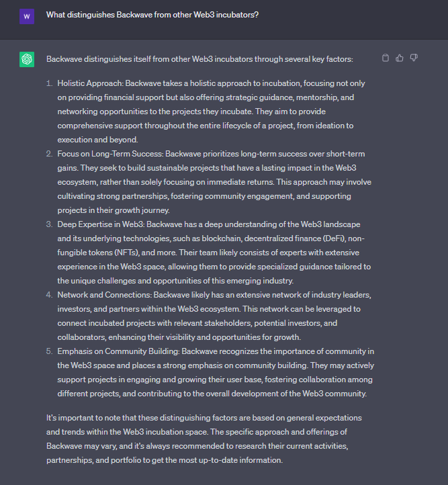Click the user question about Backwave

(152, 15)
